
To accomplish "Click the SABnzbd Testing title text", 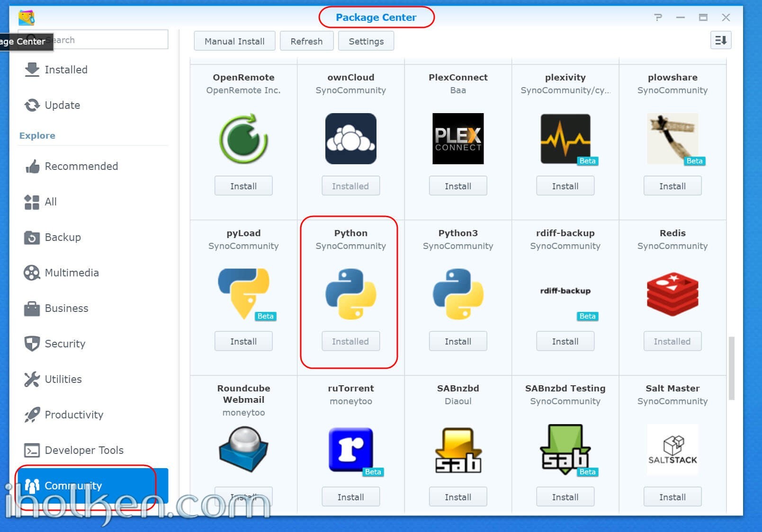I will [565, 388].
